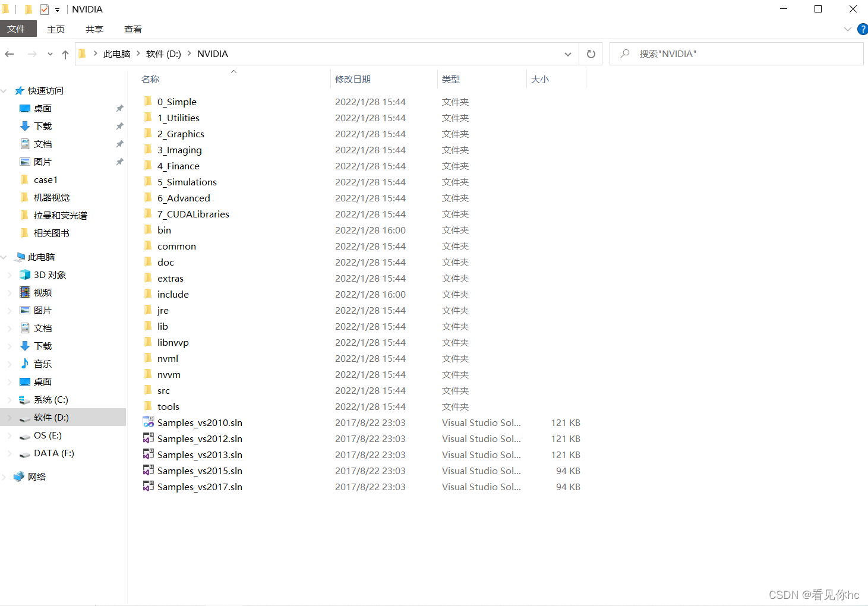This screenshot has width=868, height=606.
Task: Open 快速访问 in the navigation pane
Action: coord(46,91)
